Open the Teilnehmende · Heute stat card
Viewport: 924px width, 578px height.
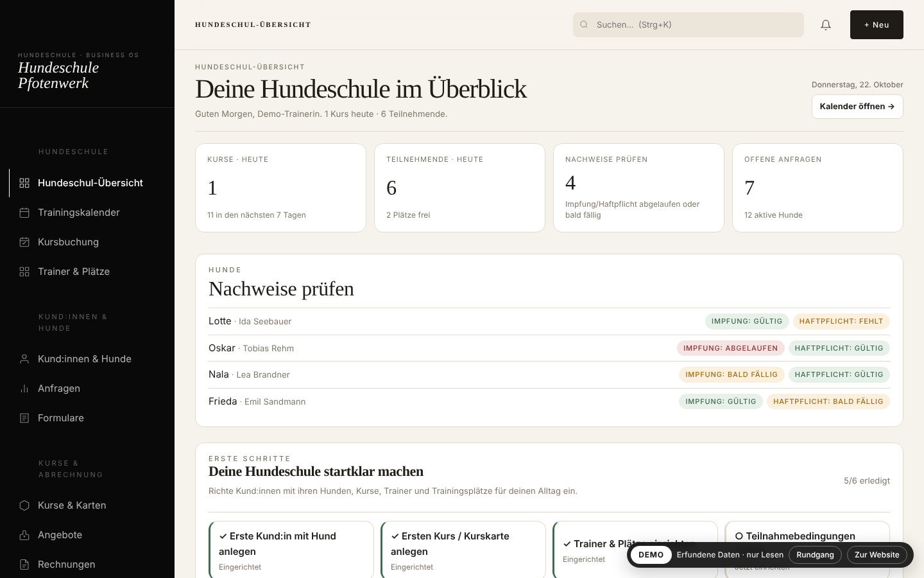click(x=459, y=188)
